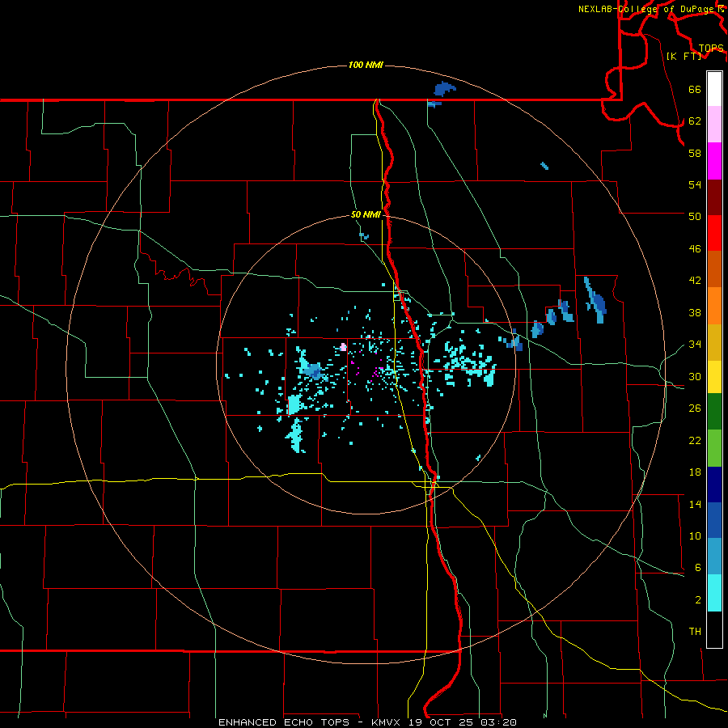Click the 42 legend value

click(695, 281)
